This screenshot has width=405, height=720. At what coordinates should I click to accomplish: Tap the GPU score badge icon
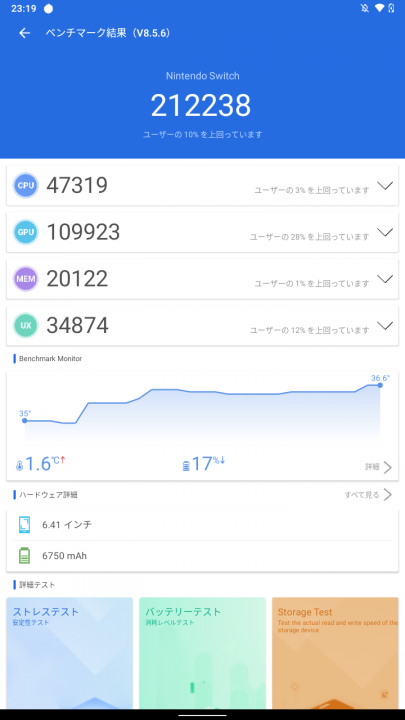[x=26, y=232]
